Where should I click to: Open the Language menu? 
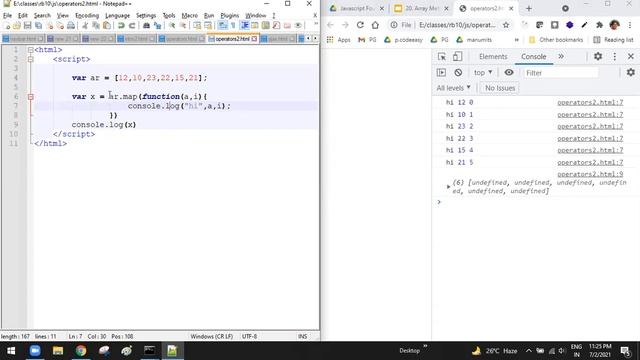pyautogui.click(x=117, y=16)
